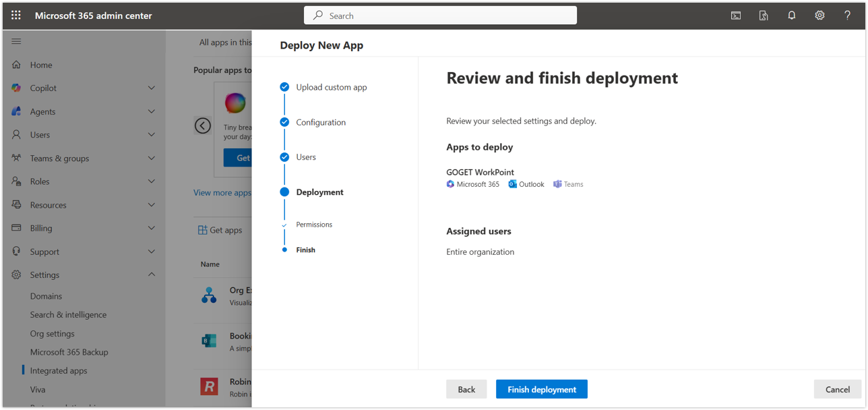Expand the Copilot chevron
Screen dimensions: 868x410
[x=152, y=88]
